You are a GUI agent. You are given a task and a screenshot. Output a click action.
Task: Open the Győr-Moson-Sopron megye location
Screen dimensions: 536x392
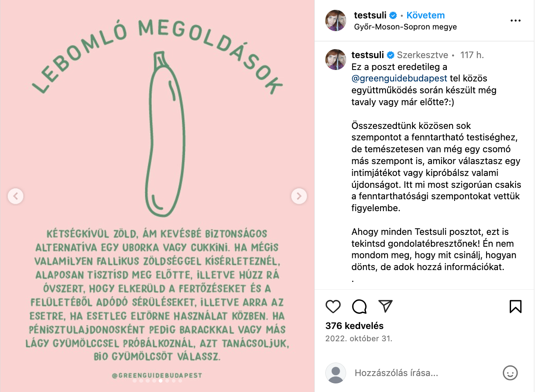(x=405, y=27)
